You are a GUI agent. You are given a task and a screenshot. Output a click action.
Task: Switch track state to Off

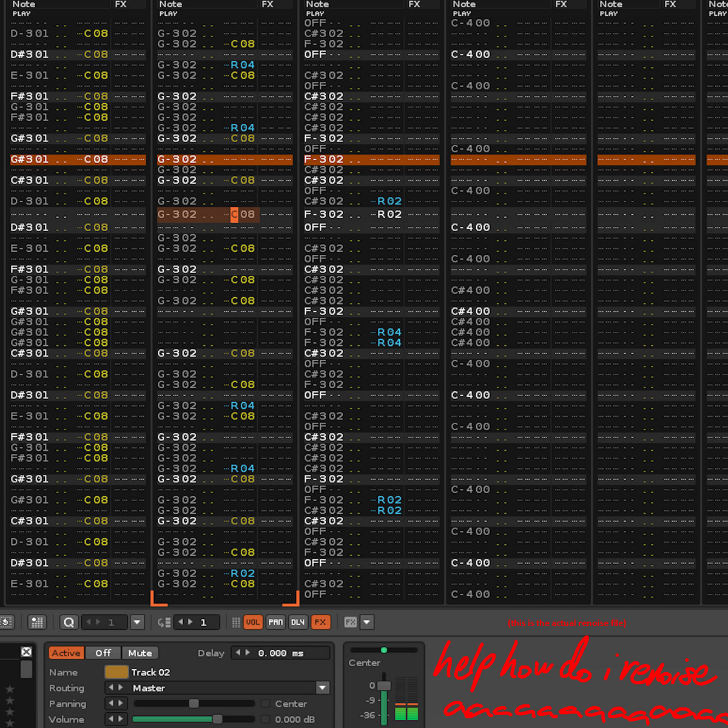pos(103,653)
